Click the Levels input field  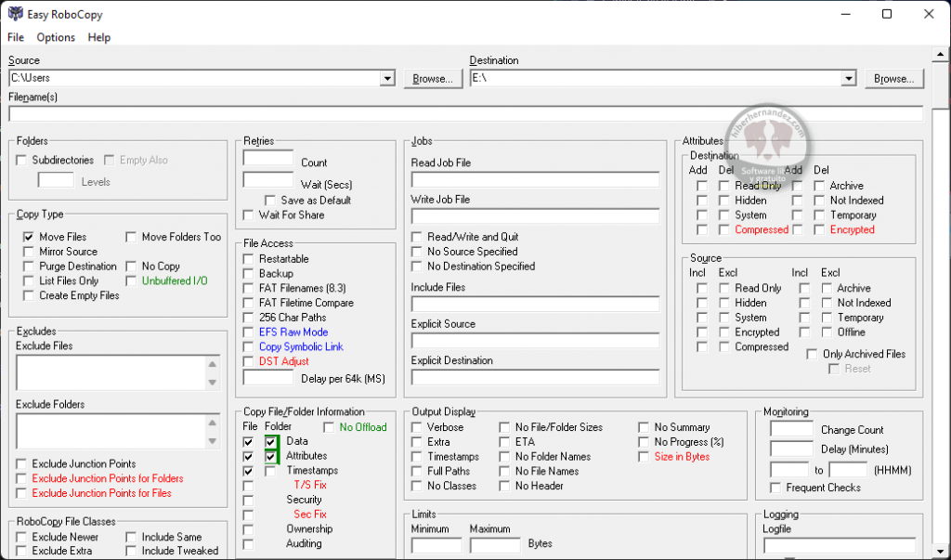(x=56, y=180)
